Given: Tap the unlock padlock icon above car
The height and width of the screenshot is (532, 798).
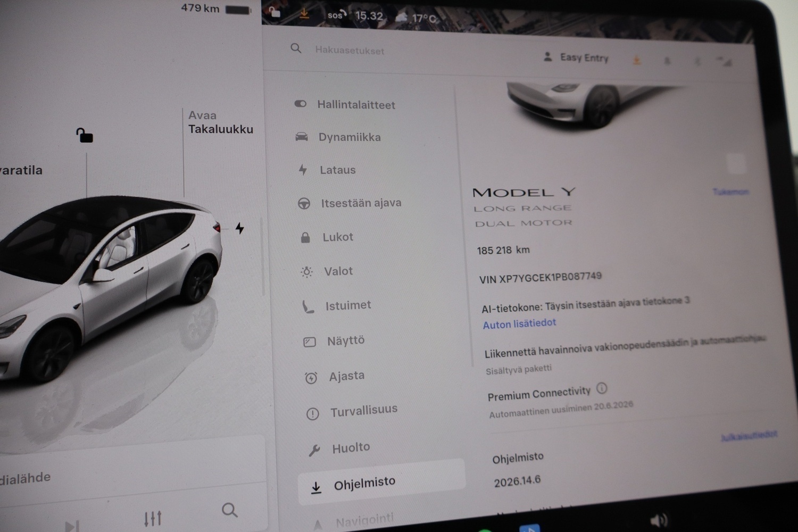Looking at the screenshot, I should click(x=84, y=135).
